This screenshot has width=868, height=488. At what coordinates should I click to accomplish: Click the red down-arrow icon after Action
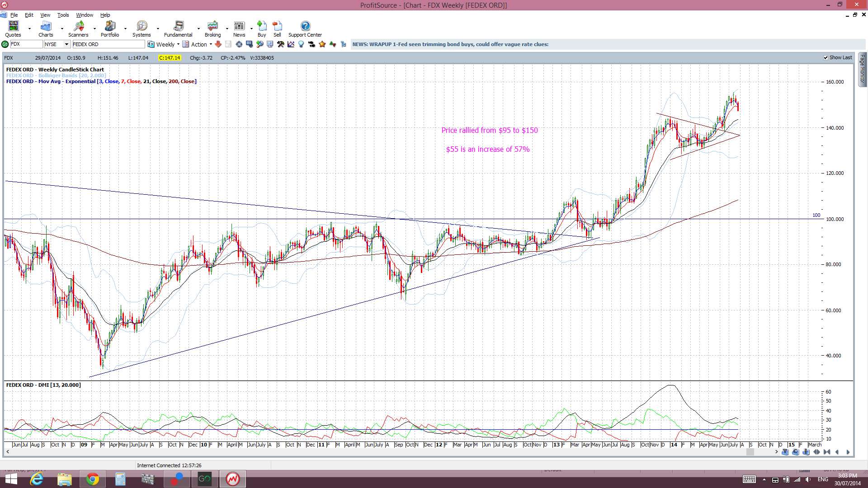218,44
